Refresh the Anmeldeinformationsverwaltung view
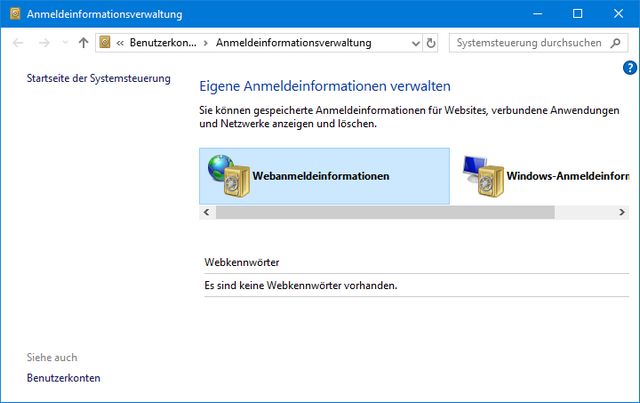The image size is (640, 403). tap(431, 43)
